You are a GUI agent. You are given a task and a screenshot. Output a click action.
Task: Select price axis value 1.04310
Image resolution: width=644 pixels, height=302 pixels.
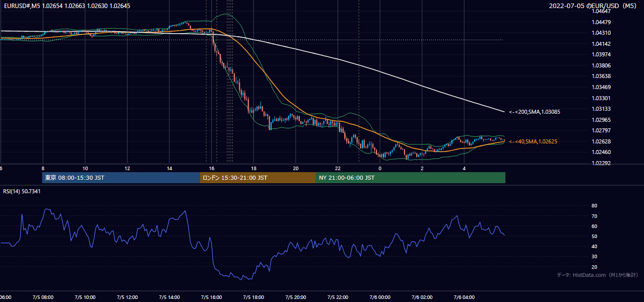pyautogui.click(x=601, y=33)
